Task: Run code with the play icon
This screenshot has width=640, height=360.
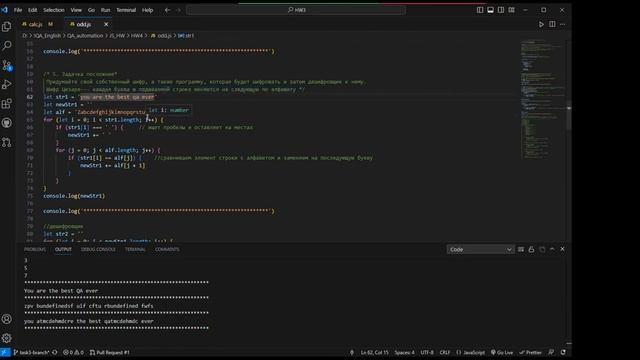Action: (x=541, y=24)
